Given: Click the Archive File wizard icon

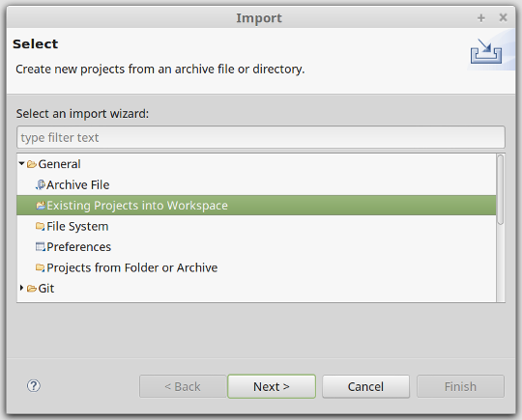Looking at the screenshot, I should point(41,184).
